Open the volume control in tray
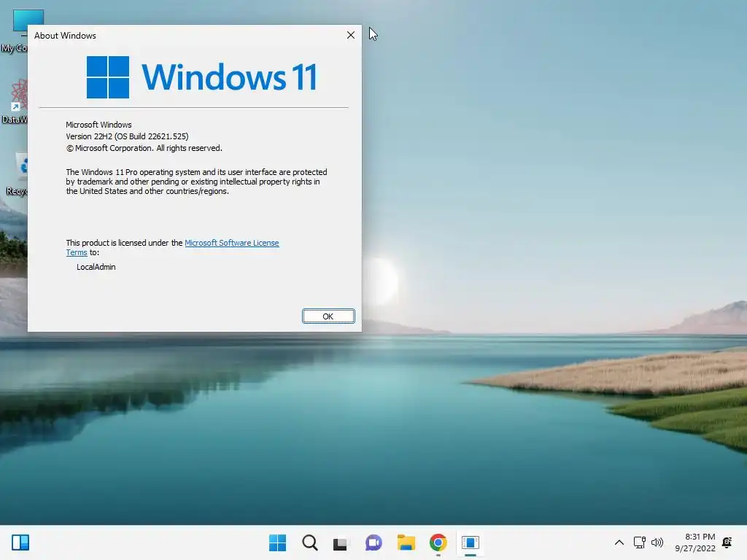 (657, 542)
